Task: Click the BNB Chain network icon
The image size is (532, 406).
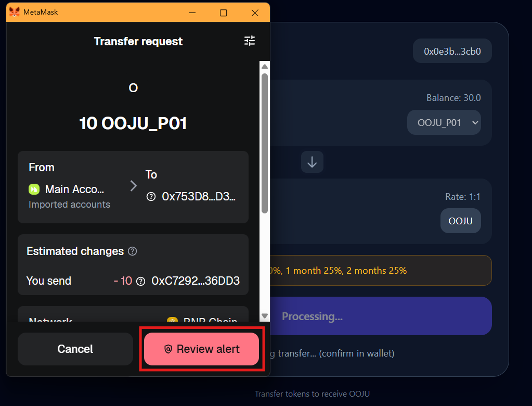Action: tap(172, 320)
